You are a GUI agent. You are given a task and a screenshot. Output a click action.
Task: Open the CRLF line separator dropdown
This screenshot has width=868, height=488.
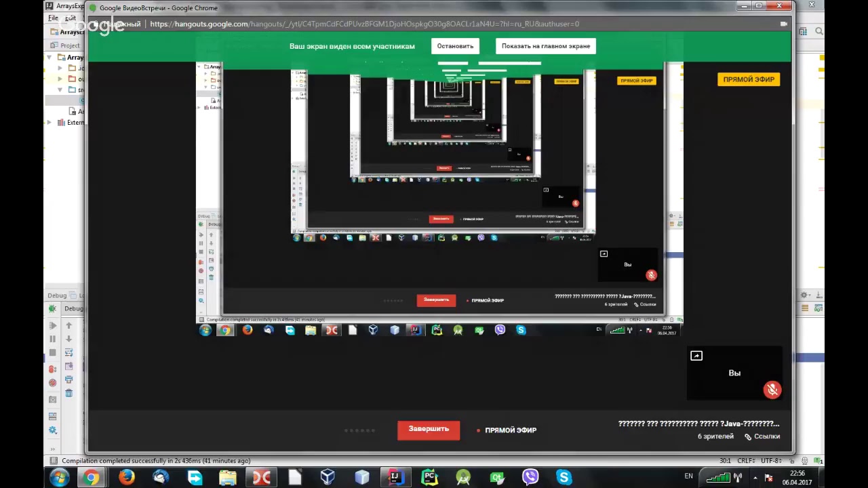(746, 461)
